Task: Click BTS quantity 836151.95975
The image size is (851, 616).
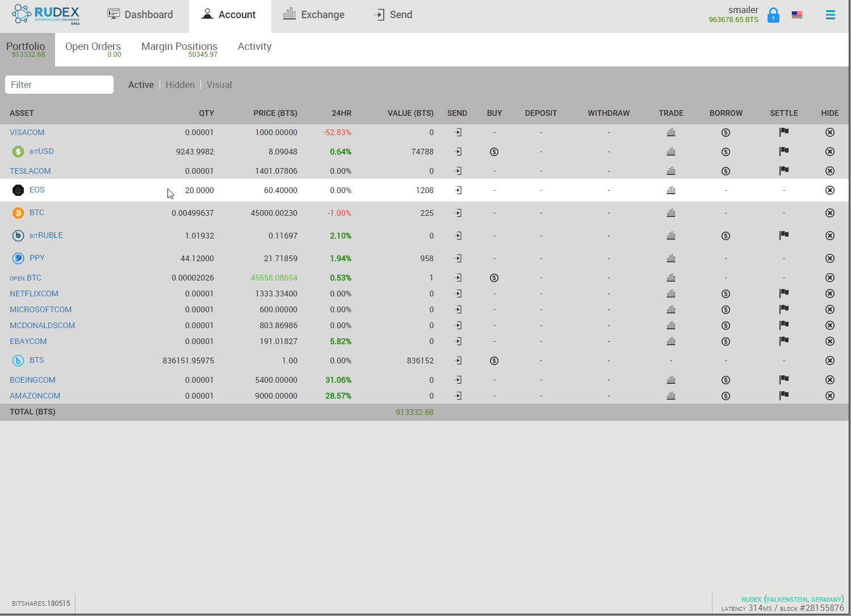Action: (188, 361)
